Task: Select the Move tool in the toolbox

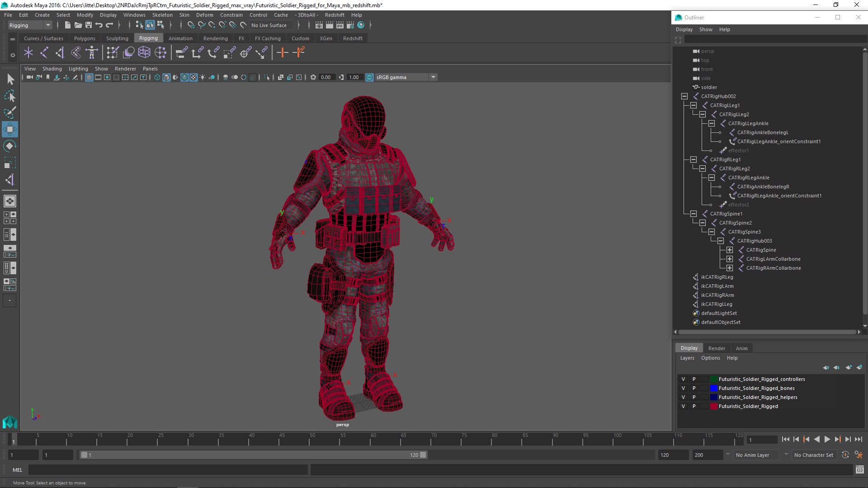Action: pyautogui.click(x=9, y=129)
